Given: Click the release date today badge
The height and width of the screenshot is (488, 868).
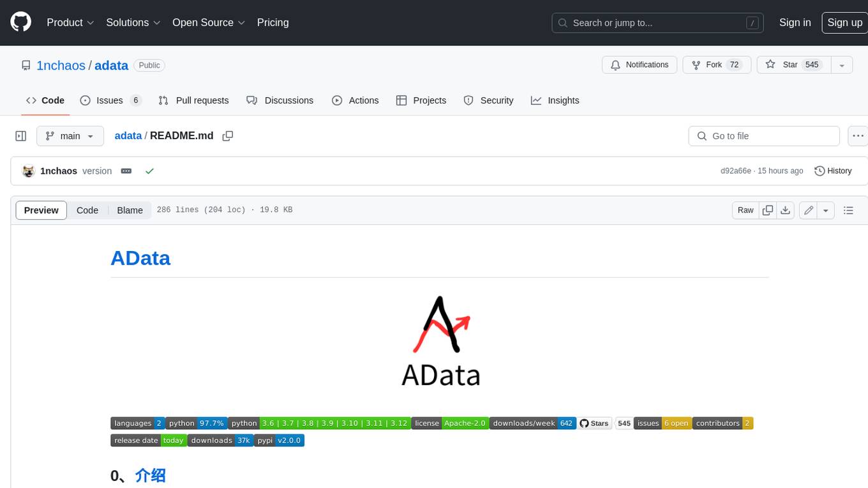Looking at the screenshot, I should tap(149, 440).
